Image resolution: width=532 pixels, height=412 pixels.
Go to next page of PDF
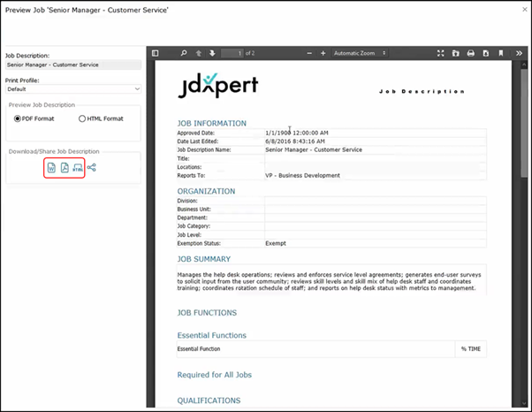[212, 53]
